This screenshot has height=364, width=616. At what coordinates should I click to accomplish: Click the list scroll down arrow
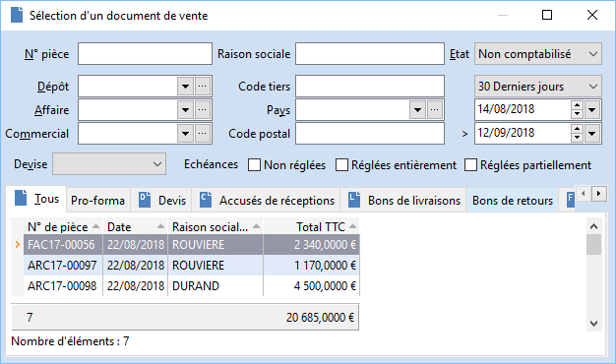[x=593, y=324]
